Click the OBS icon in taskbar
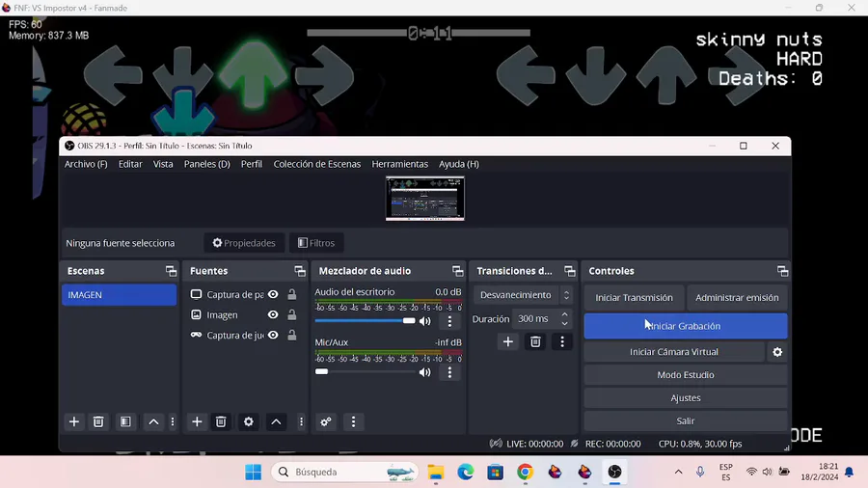Viewport: 868px width, 488px height. 614,472
